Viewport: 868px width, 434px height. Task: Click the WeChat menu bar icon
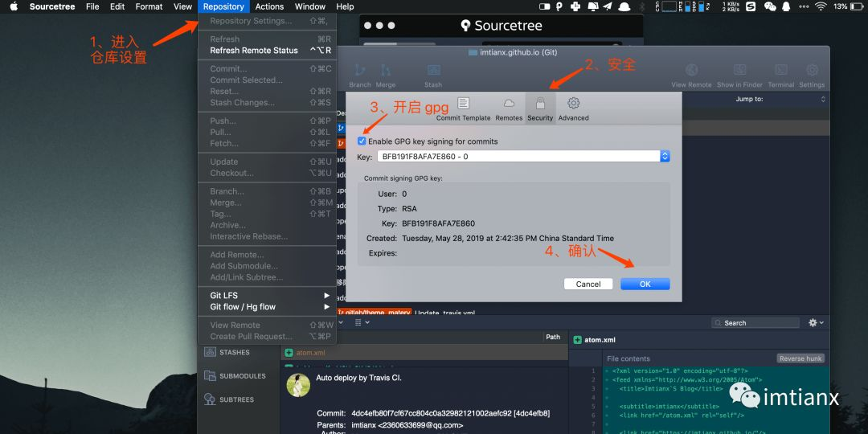coord(769,6)
